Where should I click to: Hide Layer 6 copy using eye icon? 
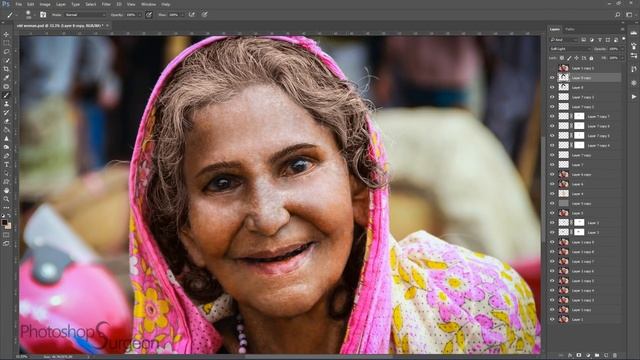[x=552, y=174]
